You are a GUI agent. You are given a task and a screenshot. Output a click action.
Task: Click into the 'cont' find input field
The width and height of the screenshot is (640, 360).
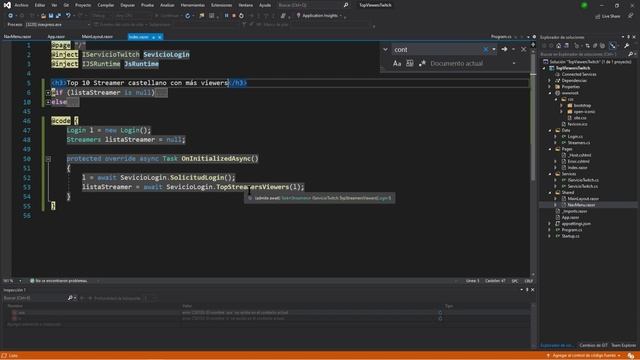(437, 49)
